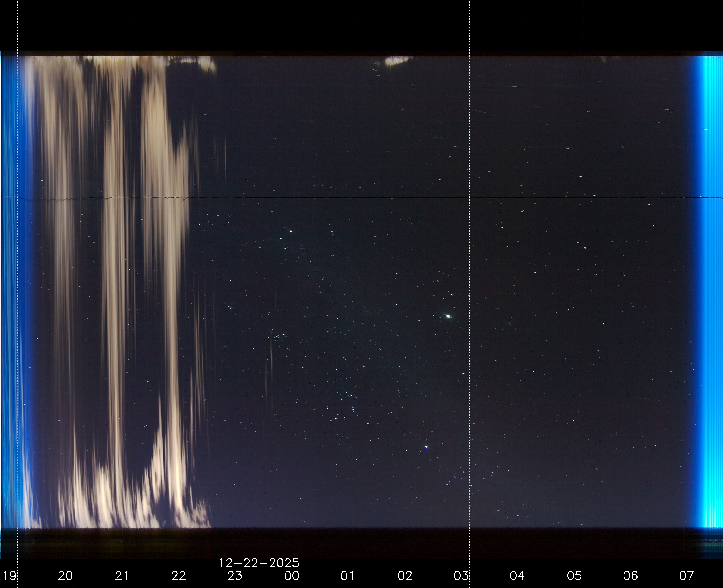723x588 pixels.
Task: Click the brightest white star near 03
Action: click(449, 316)
